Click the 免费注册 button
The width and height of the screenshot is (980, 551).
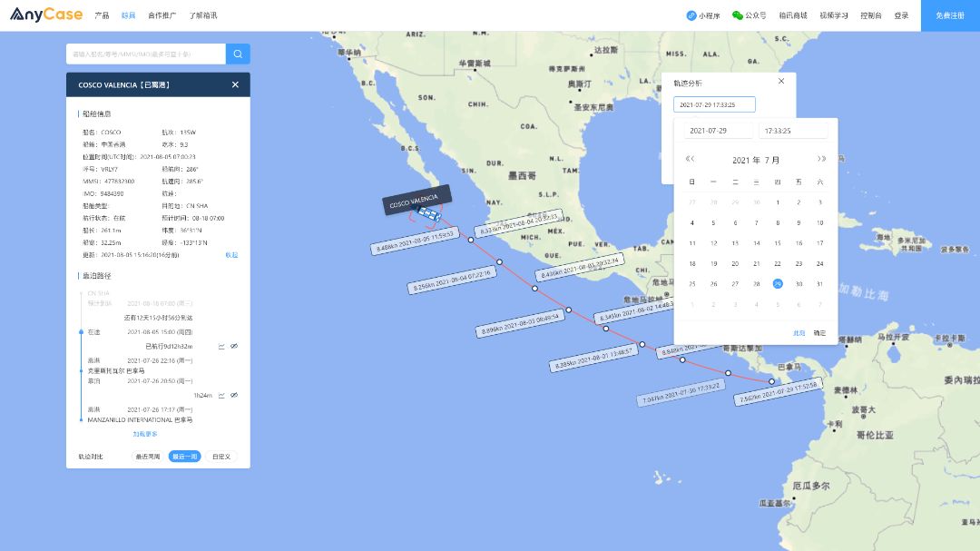(x=950, y=15)
